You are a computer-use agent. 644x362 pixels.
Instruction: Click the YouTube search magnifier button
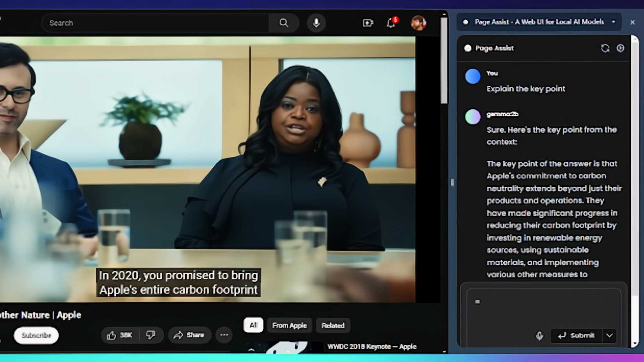[x=284, y=23]
